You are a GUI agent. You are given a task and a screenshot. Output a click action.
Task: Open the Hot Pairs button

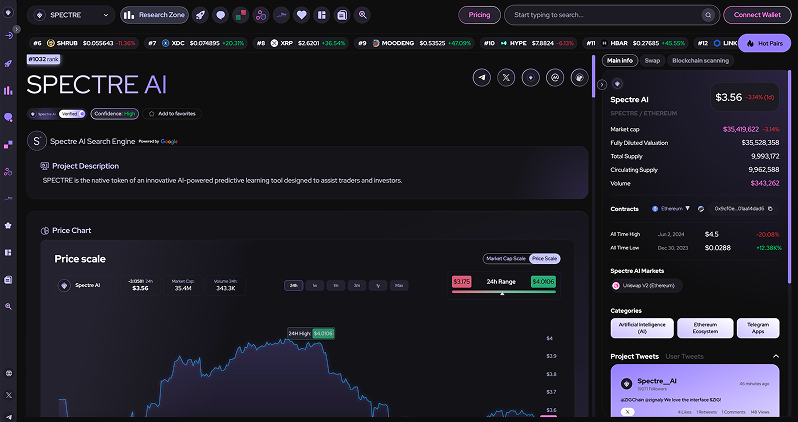(764, 43)
